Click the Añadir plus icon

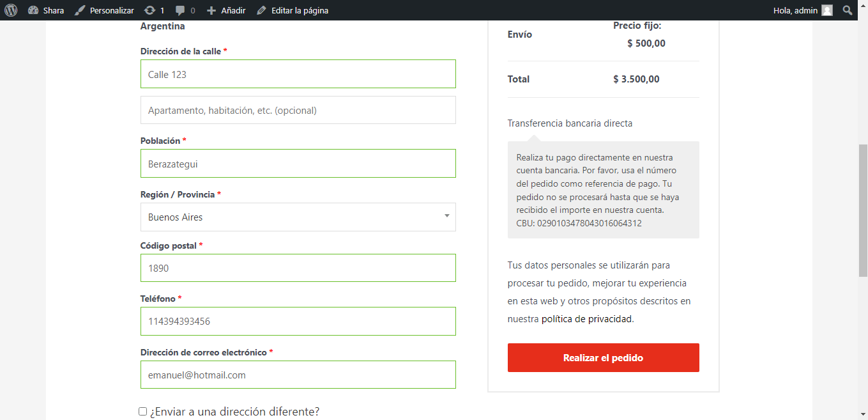point(211,10)
